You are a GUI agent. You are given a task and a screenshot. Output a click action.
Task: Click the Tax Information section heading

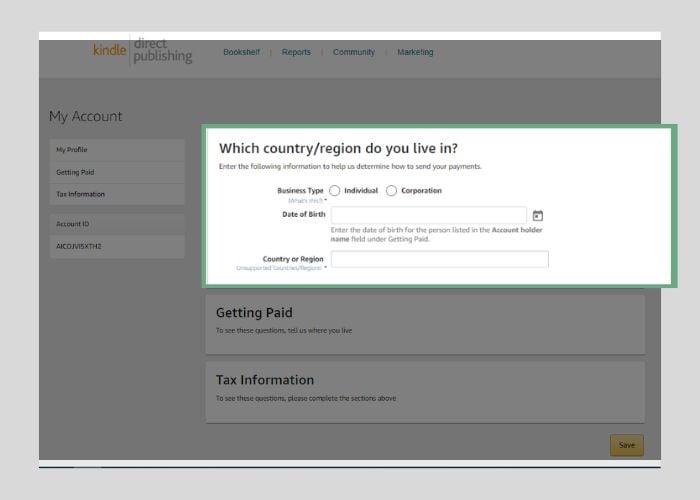coord(265,380)
